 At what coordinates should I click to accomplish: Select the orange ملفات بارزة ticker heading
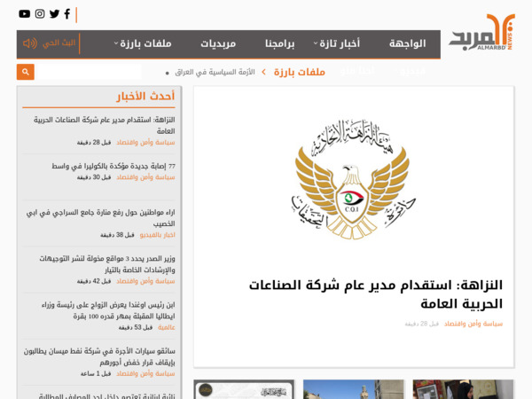tap(300, 73)
